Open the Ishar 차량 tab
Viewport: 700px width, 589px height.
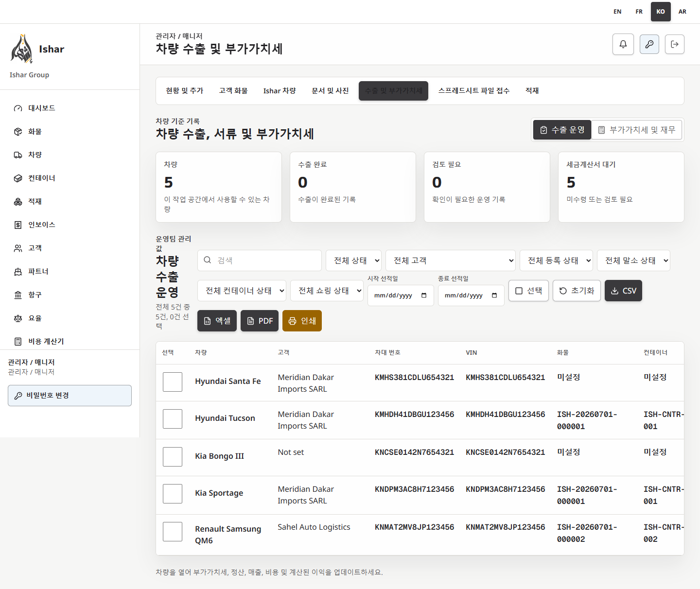(280, 91)
